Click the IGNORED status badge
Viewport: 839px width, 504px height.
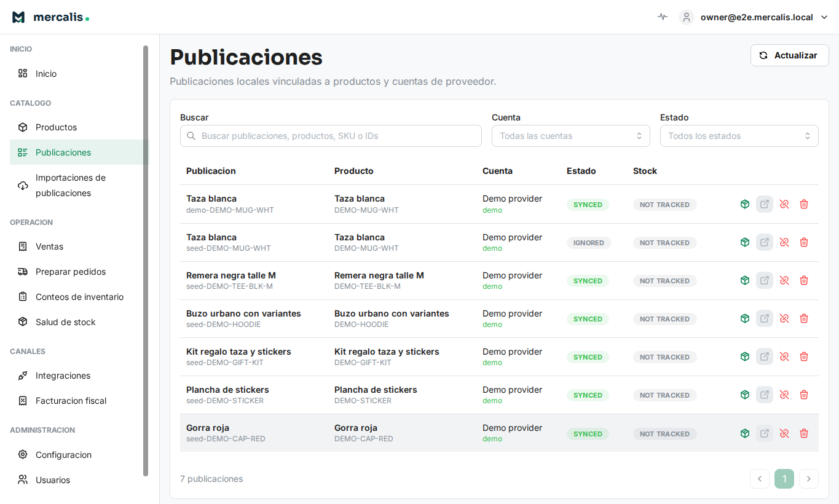[x=589, y=243]
